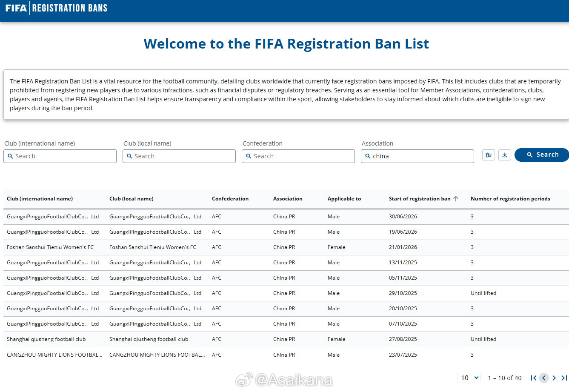
Task: Jump to last page of results
Action: tap(564, 378)
